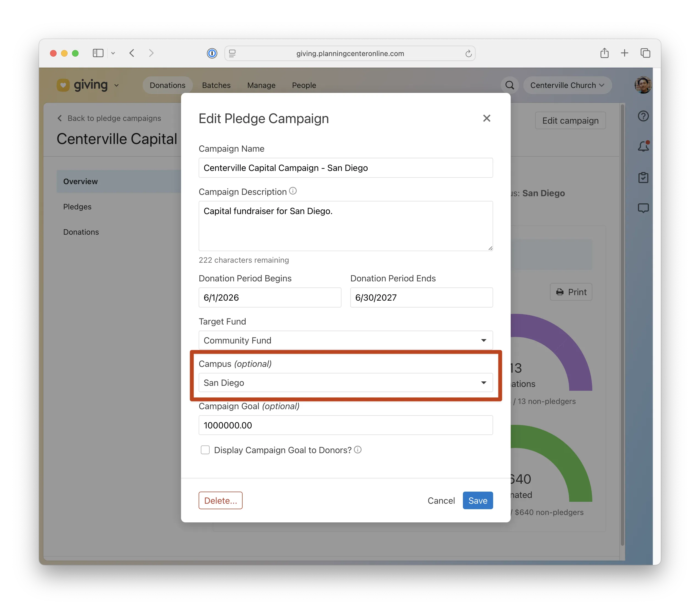
Task: Click the Delete... button
Action: 220,500
